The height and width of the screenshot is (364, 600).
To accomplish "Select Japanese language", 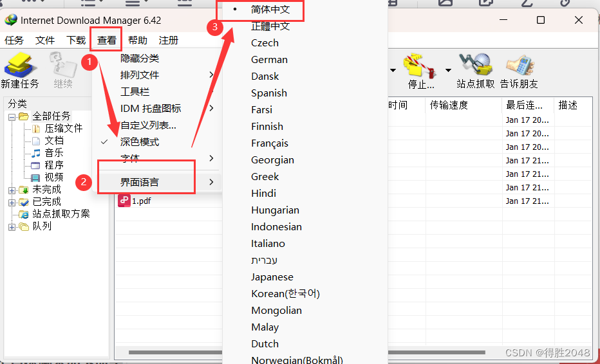I will click(x=272, y=277).
